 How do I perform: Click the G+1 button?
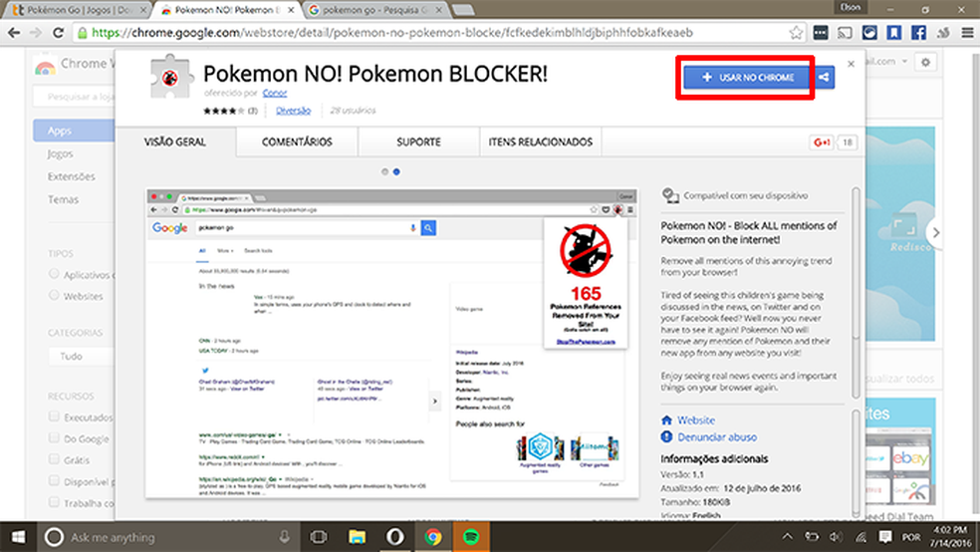click(x=822, y=142)
